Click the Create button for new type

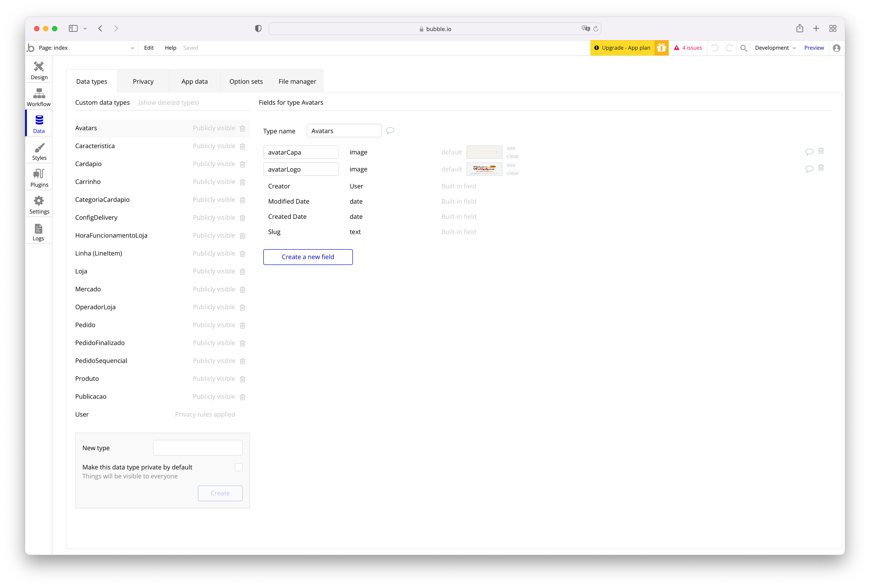pyautogui.click(x=220, y=493)
